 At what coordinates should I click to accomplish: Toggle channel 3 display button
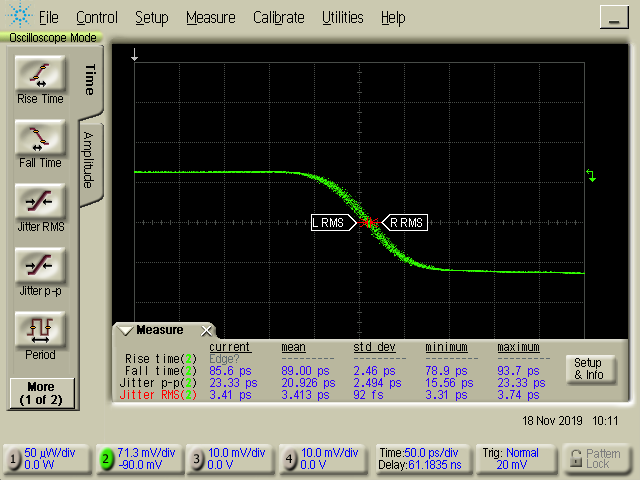point(196,459)
